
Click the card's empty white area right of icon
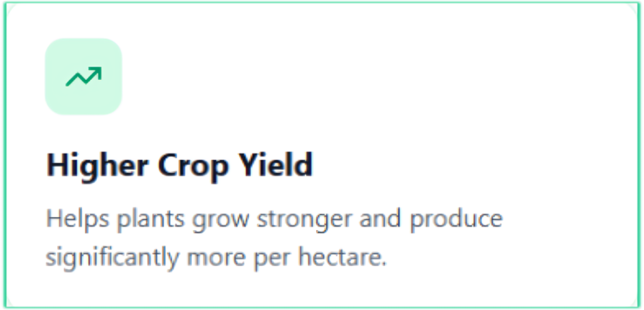pos(377,77)
